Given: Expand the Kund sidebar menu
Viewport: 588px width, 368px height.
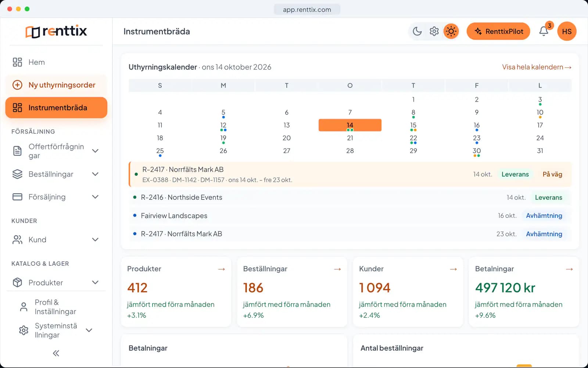Looking at the screenshot, I should (95, 240).
